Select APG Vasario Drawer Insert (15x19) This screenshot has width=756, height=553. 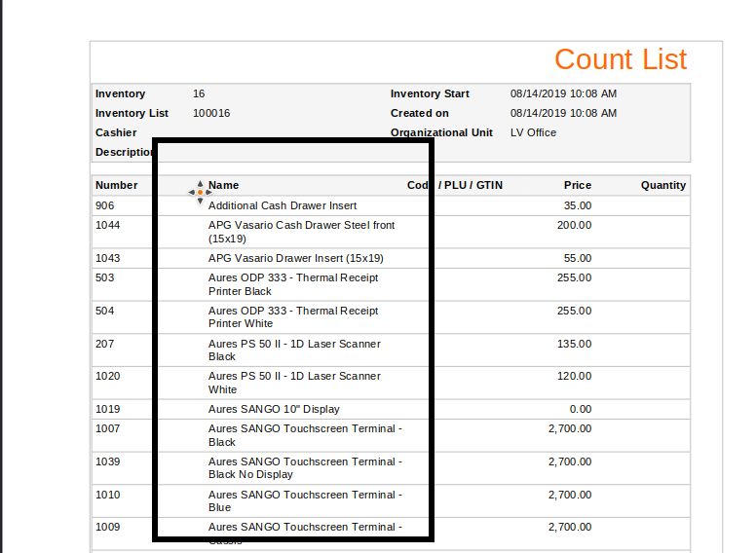tap(295, 258)
